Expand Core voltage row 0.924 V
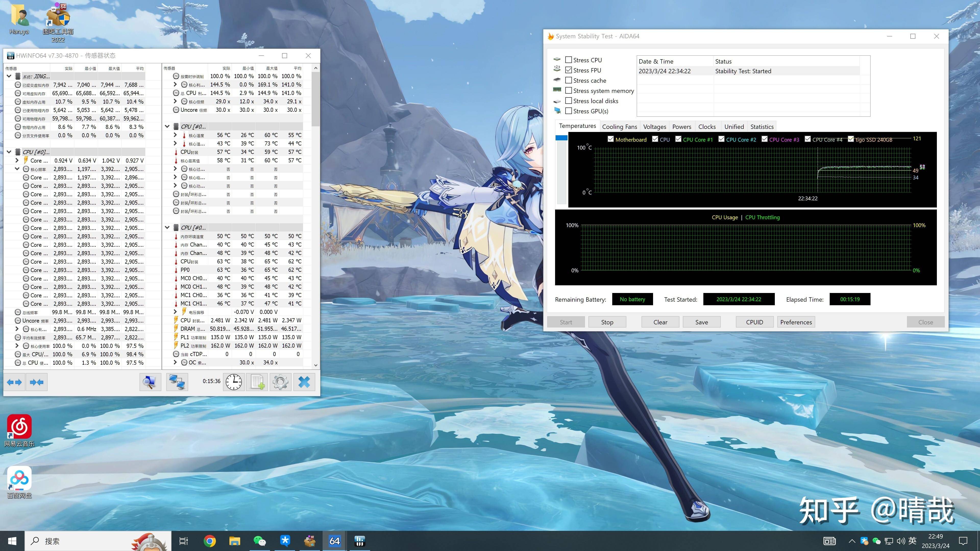 coord(17,160)
